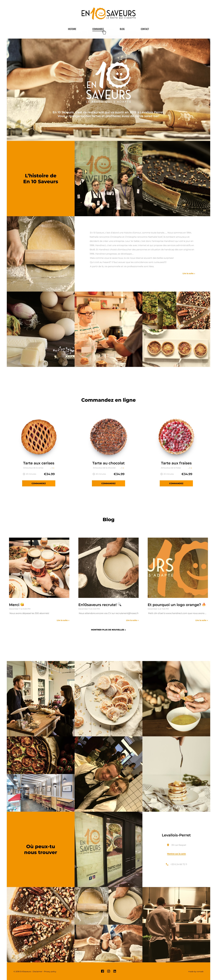217x980 pixels.
Task: Open 'Montrer sur la carte' link
Action: coord(176,854)
